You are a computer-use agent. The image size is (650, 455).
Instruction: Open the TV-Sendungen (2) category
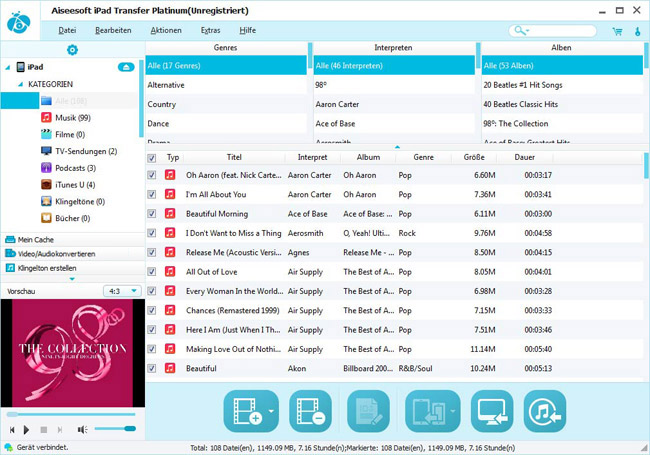[79, 151]
